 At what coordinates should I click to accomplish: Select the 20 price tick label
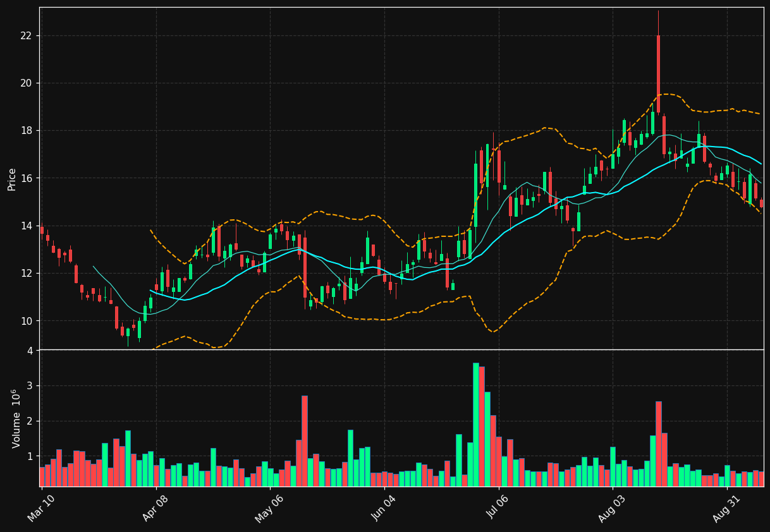pos(25,83)
